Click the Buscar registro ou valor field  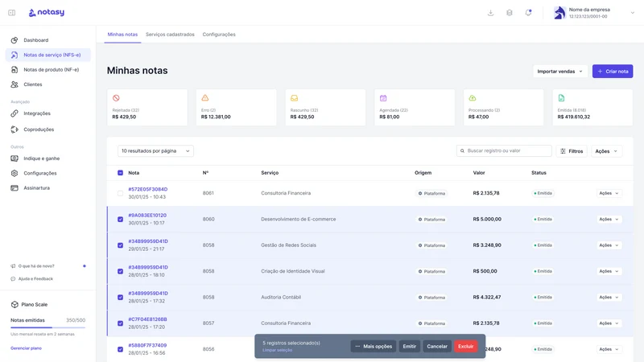click(x=504, y=150)
